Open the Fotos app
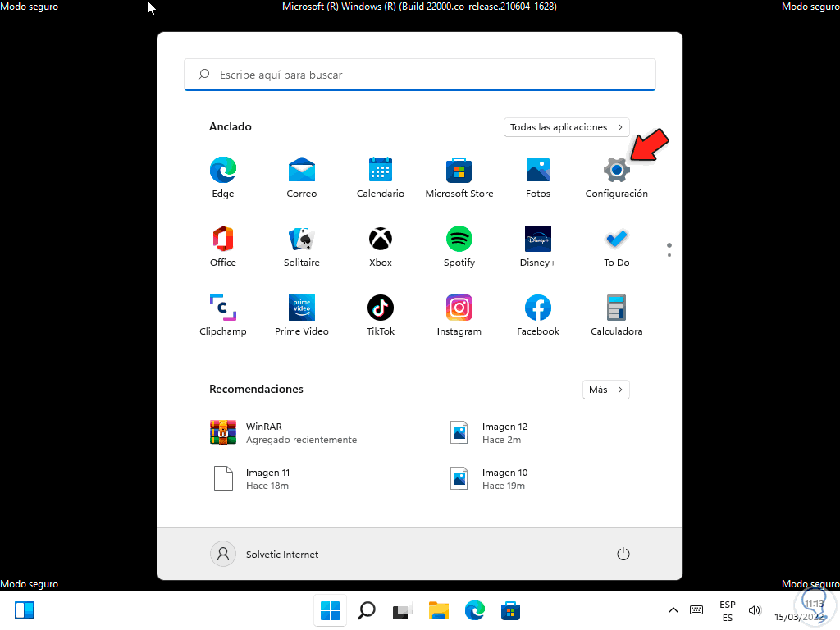840x630 pixels. click(538, 178)
